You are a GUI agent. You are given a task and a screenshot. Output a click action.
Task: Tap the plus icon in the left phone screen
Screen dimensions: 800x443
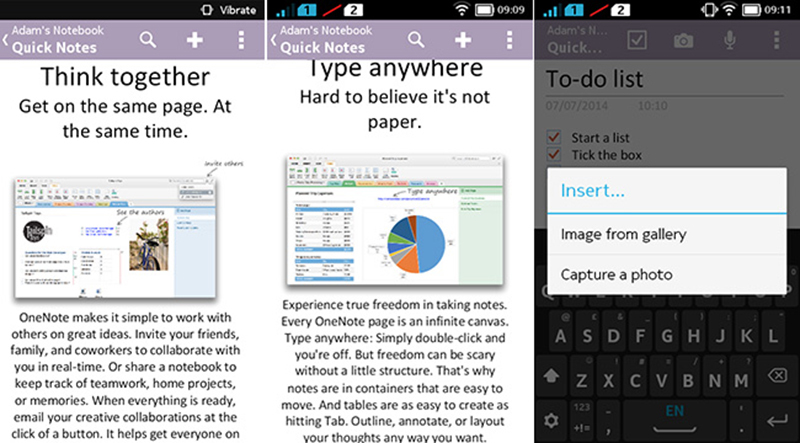(x=194, y=40)
